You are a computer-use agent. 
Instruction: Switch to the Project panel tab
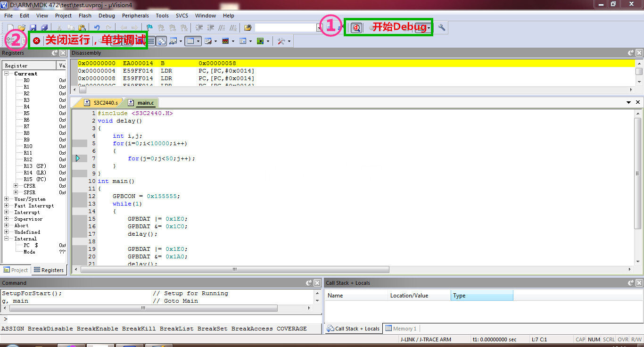pyautogui.click(x=16, y=270)
